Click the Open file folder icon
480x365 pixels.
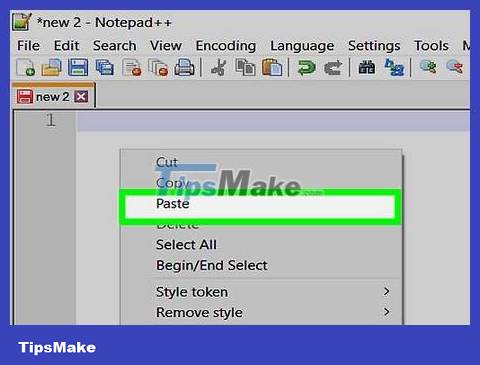pyautogui.click(x=51, y=67)
